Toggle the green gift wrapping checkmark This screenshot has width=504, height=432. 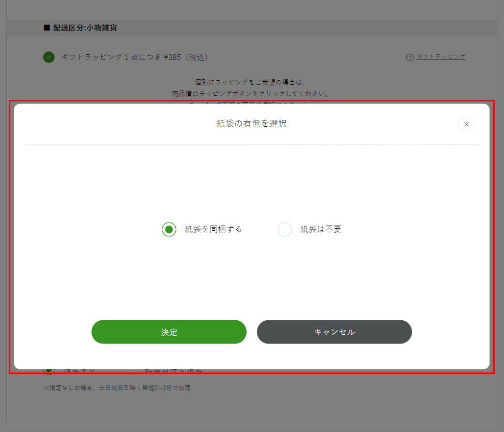pos(49,57)
